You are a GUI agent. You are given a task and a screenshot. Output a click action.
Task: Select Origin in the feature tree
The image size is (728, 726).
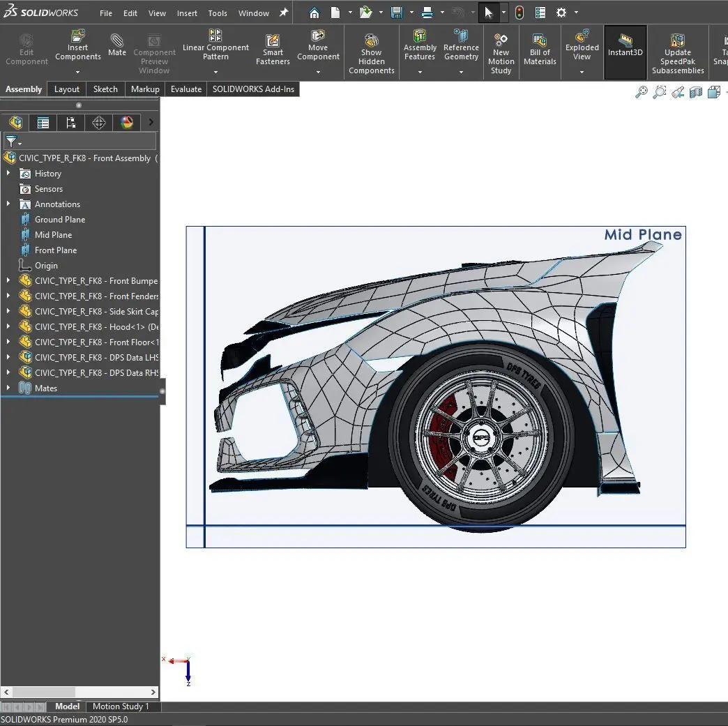[46, 265]
